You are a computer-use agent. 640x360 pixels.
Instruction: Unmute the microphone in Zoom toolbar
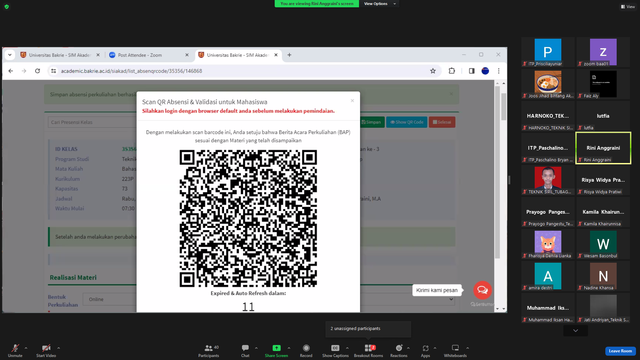[15, 350]
